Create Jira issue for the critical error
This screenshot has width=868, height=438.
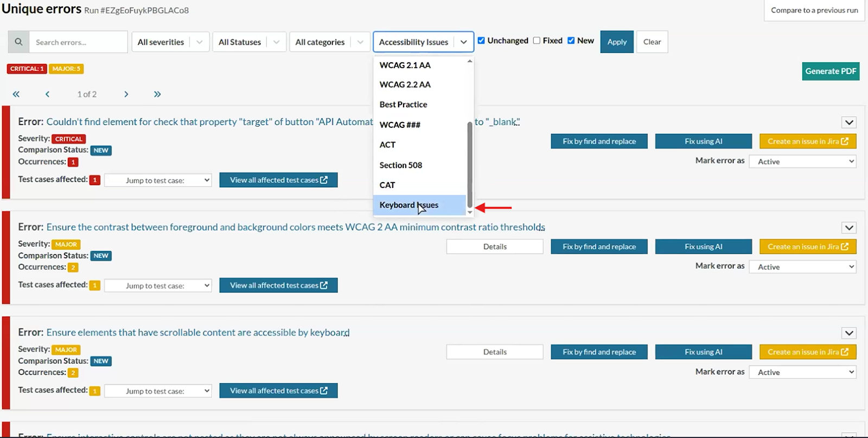808,141
